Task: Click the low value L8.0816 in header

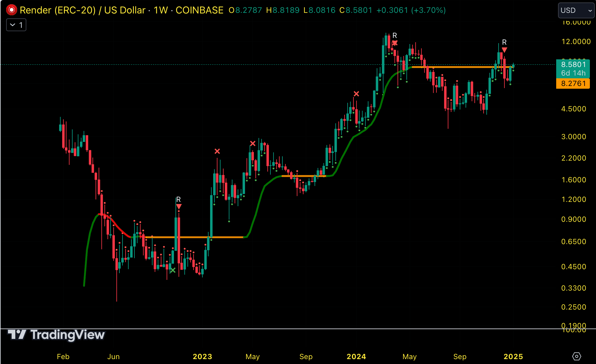Action: [319, 10]
